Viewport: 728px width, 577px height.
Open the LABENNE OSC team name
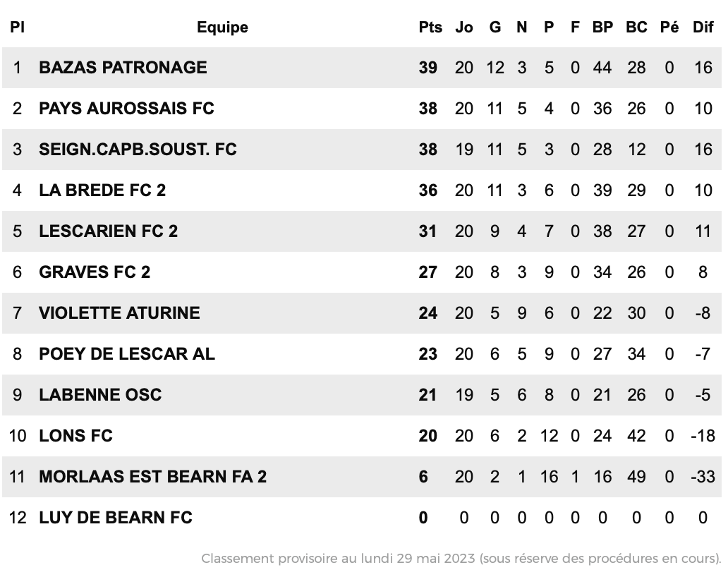pyautogui.click(x=100, y=394)
